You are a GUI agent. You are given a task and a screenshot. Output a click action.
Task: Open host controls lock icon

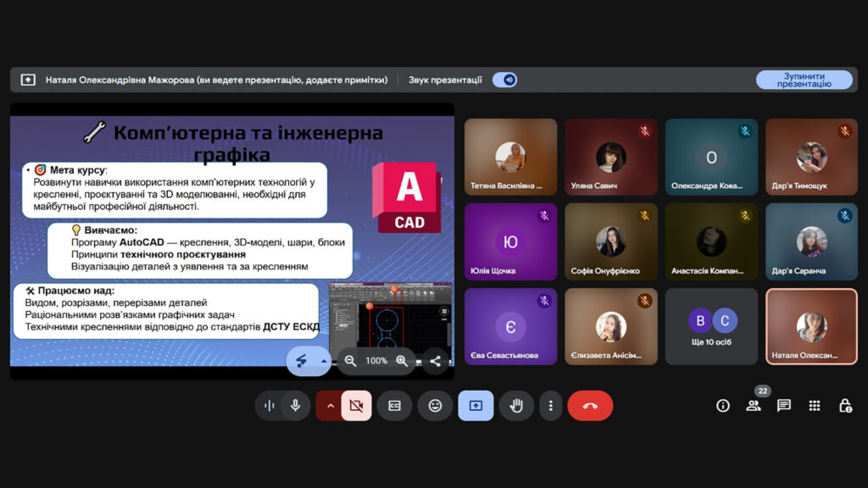pos(845,406)
